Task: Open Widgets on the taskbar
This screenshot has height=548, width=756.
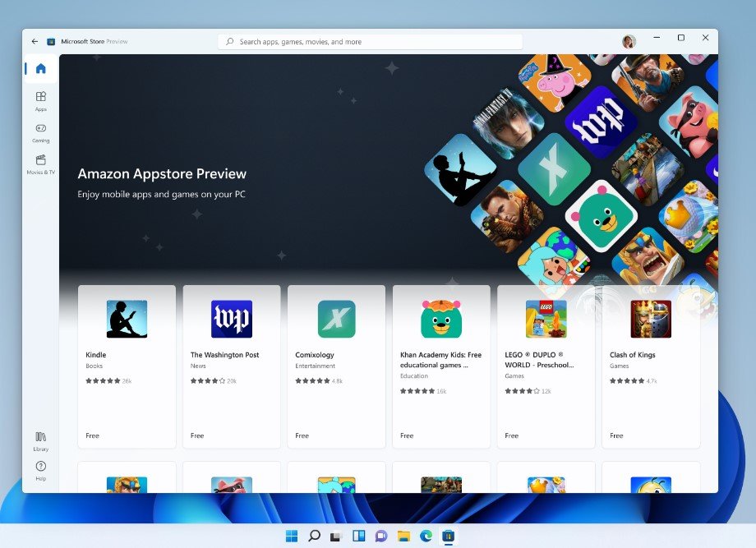Action: [359, 536]
